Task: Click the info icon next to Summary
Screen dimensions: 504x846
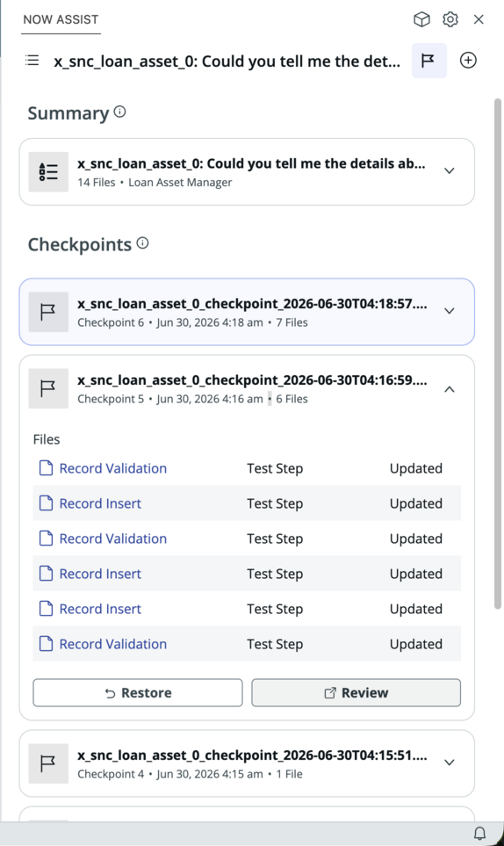Action: coord(119,112)
